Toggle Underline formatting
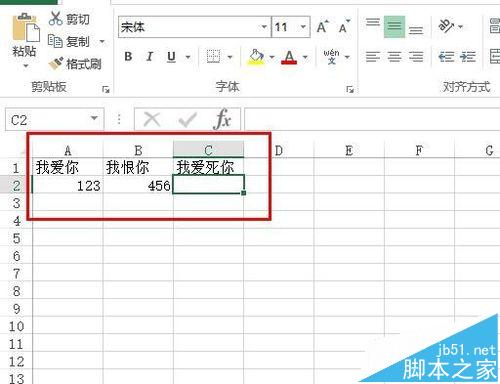Image resolution: width=500 pixels, height=384 pixels. pyautogui.click(x=171, y=57)
